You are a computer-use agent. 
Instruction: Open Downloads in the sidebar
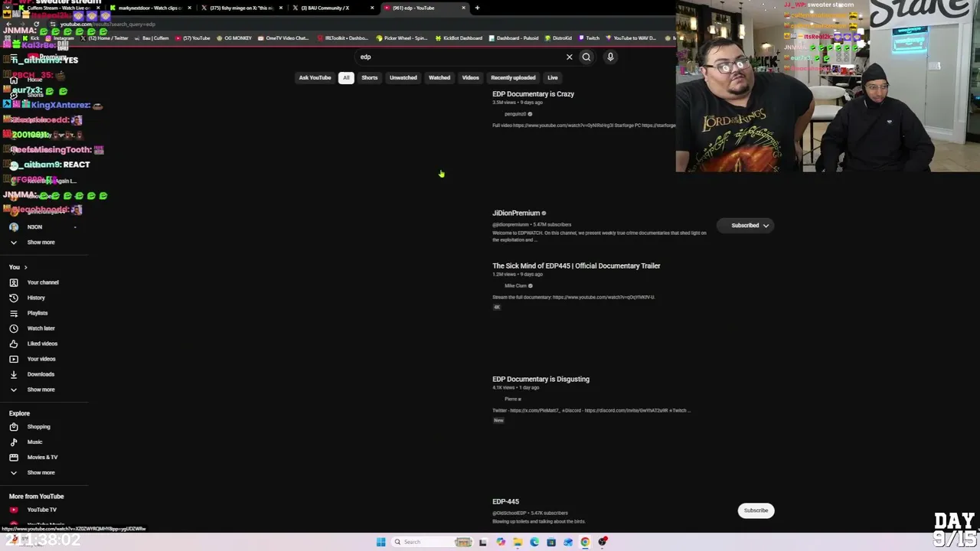pyautogui.click(x=44, y=374)
